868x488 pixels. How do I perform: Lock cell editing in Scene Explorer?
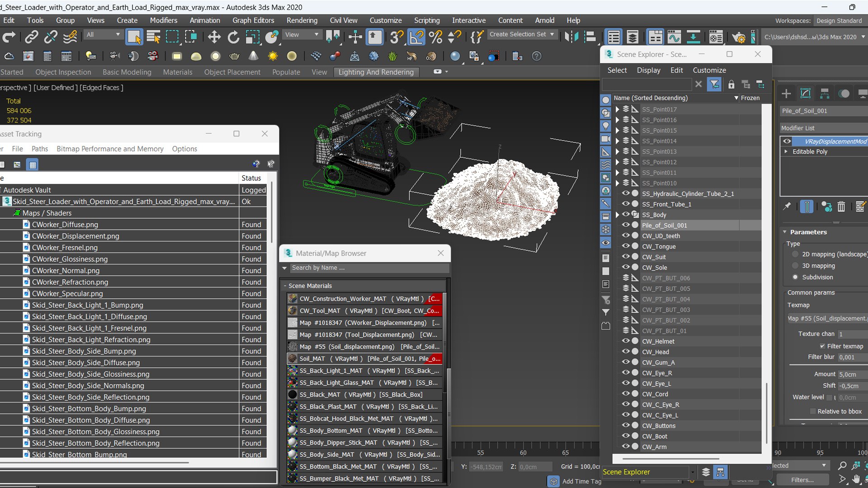[731, 84]
